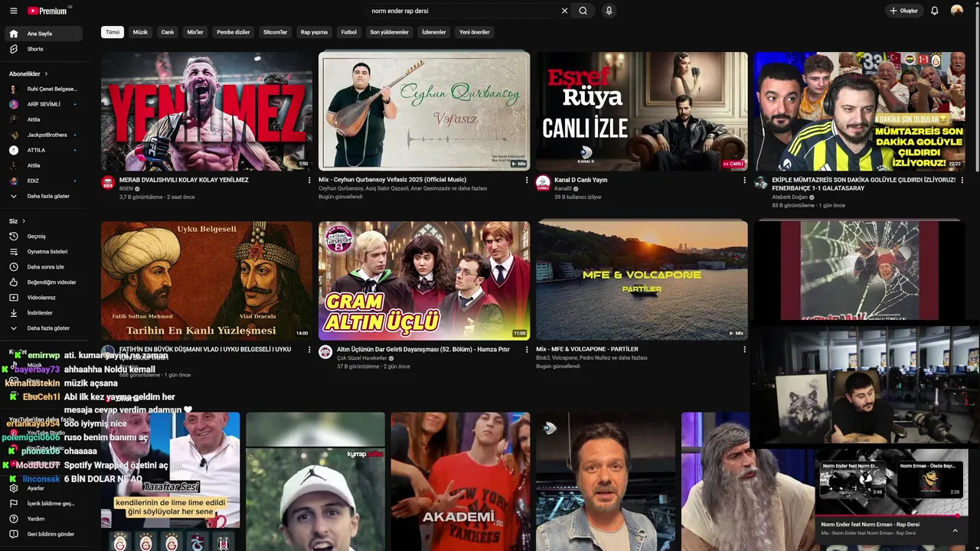Open the Abonelikler section arrow
The width and height of the screenshot is (980, 551).
46,74
